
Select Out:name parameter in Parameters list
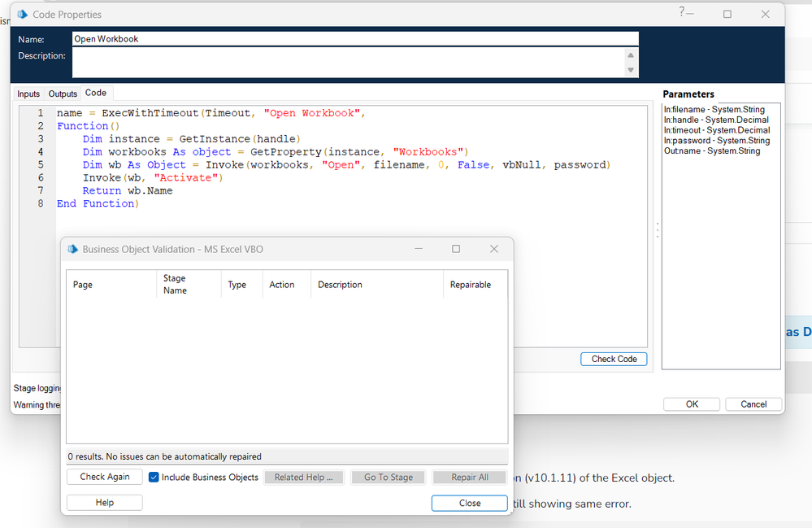[x=711, y=151]
